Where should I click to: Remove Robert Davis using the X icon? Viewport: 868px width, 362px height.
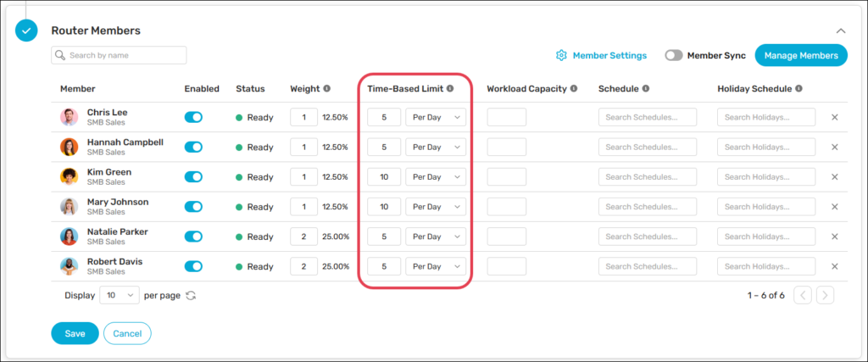(834, 266)
